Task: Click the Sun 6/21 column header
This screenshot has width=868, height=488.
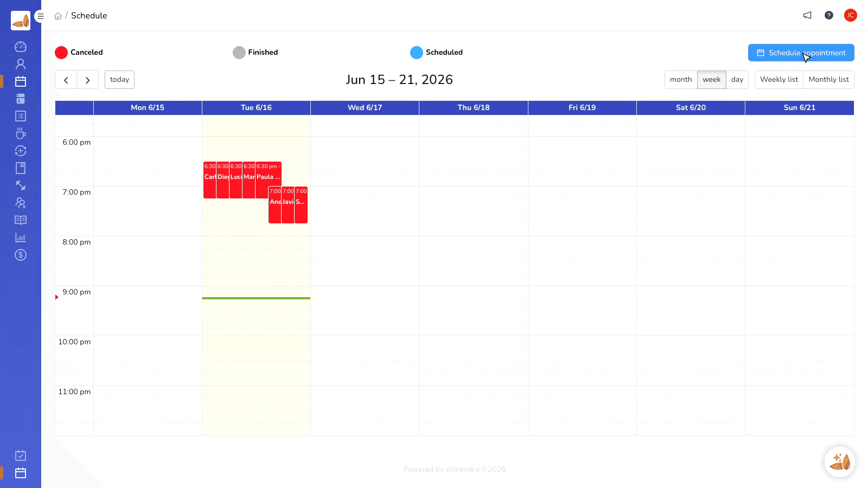Action: coord(800,107)
